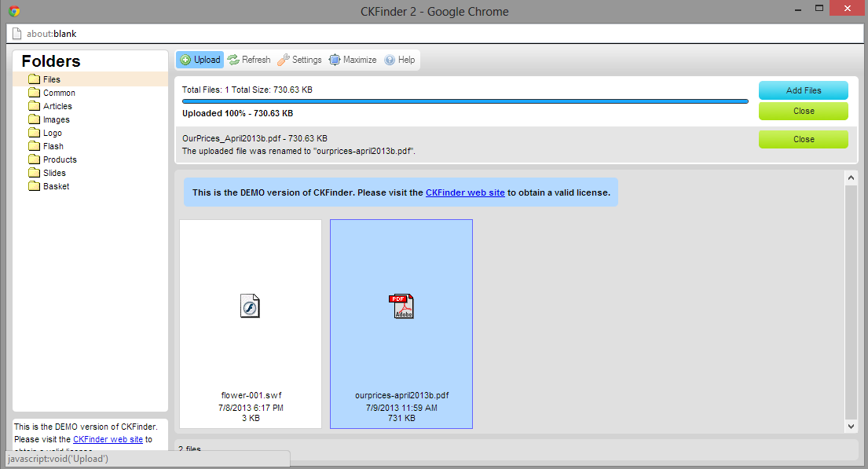Click the Adobe PDF file icon
Viewport: 868px width, 469px height.
click(x=401, y=306)
